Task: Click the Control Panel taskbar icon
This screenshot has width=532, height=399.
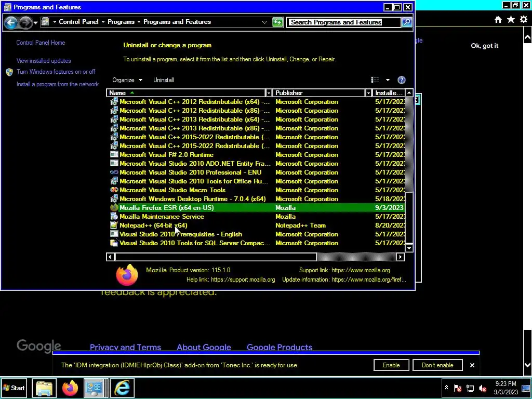Action: click(94, 388)
